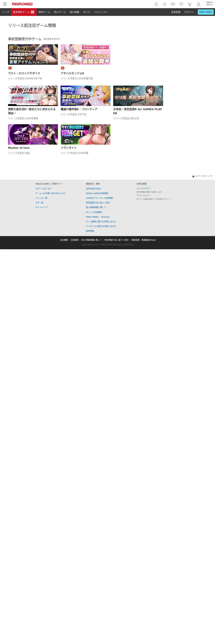Image resolution: width=215 pixels, height=644 pixels.
Task: Click 天命劫・桃色西遊R for GAMES PLAYER title
Action: [x=138, y=111]
